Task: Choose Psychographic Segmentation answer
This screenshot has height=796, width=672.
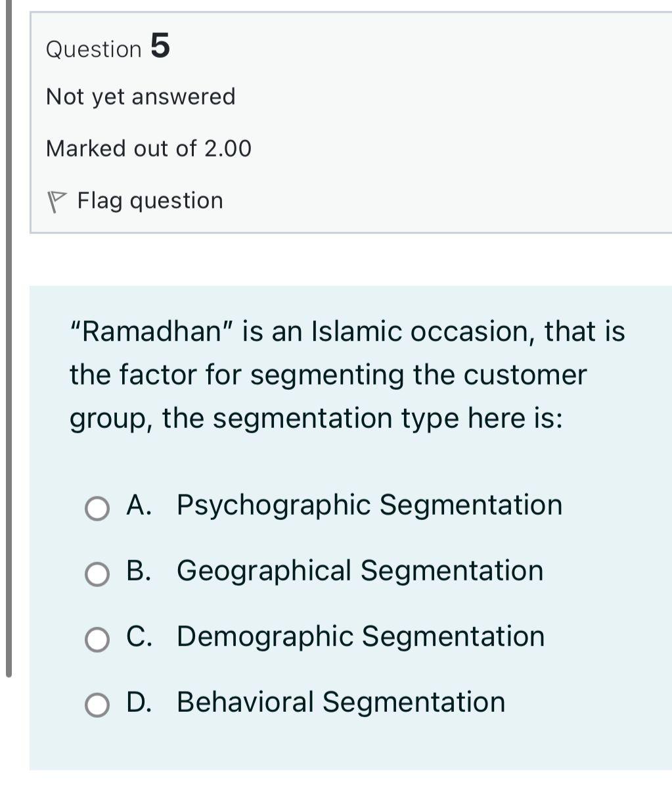Action: point(368,505)
